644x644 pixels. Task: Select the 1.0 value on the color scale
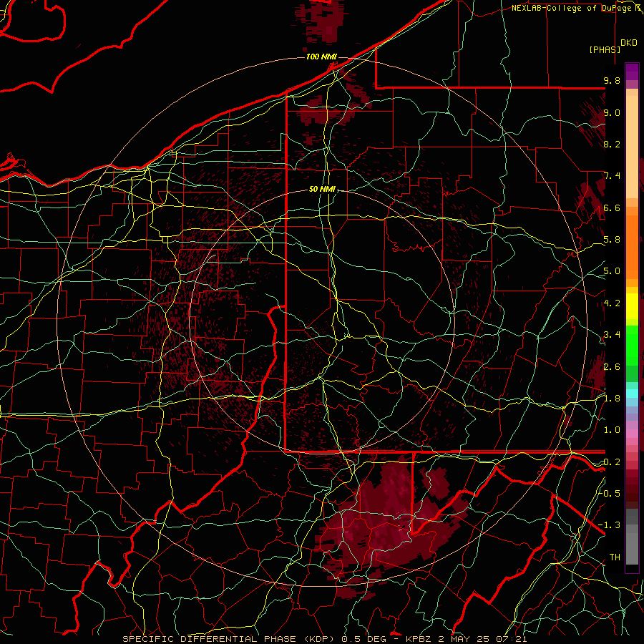coord(612,430)
